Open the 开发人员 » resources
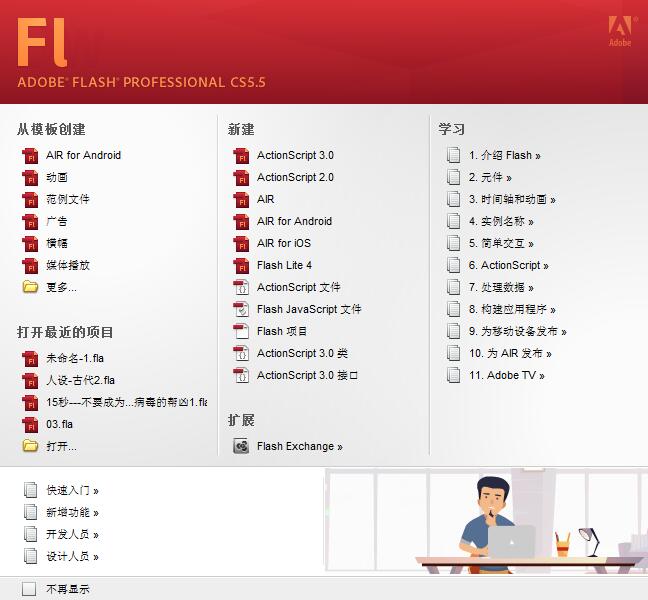Viewport: 648px width, 600px height. (x=72, y=534)
